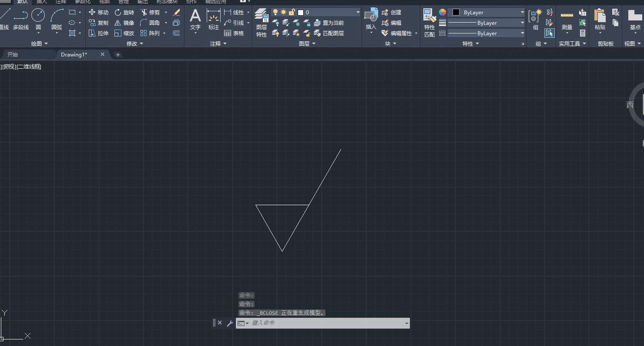Switch to the Start (开始) file tab

coord(13,55)
